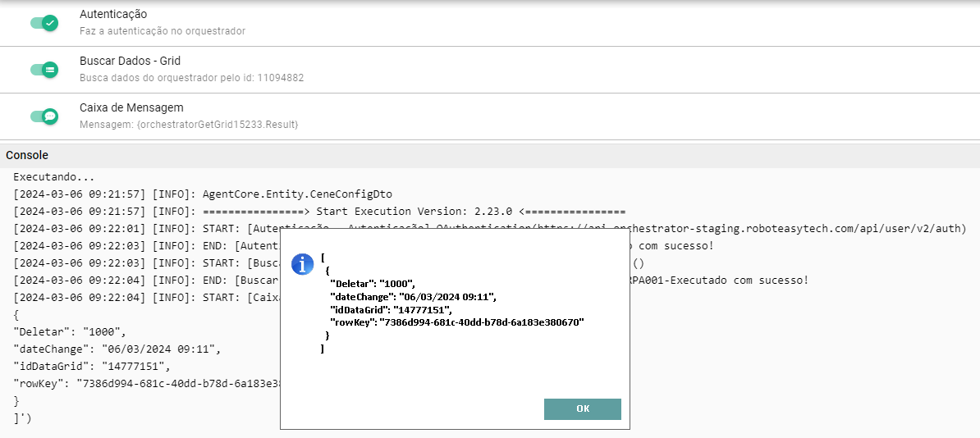Click the description with id 11094882

pos(191,78)
